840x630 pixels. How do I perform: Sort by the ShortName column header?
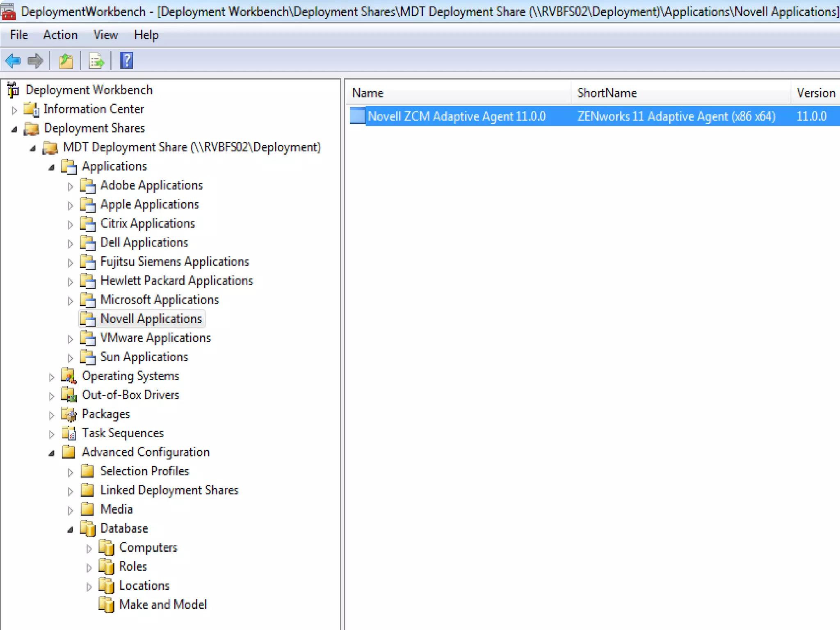click(x=681, y=93)
